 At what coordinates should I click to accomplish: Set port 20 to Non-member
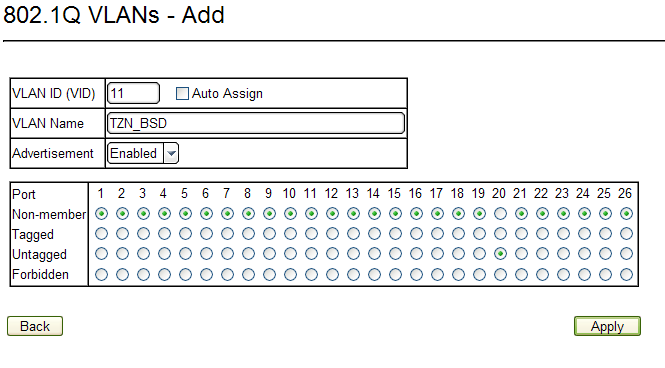point(500,214)
